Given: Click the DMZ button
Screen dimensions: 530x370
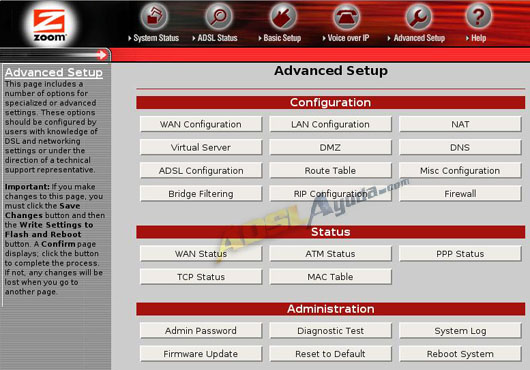Looking at the screenshot, I should [330, 147].
